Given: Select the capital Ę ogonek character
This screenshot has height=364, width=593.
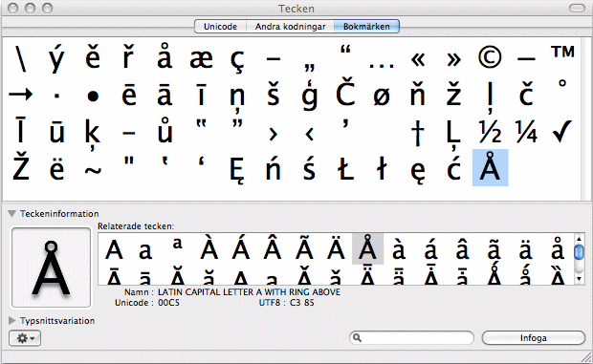Looking at the screenshot, I should click(237, 170).
